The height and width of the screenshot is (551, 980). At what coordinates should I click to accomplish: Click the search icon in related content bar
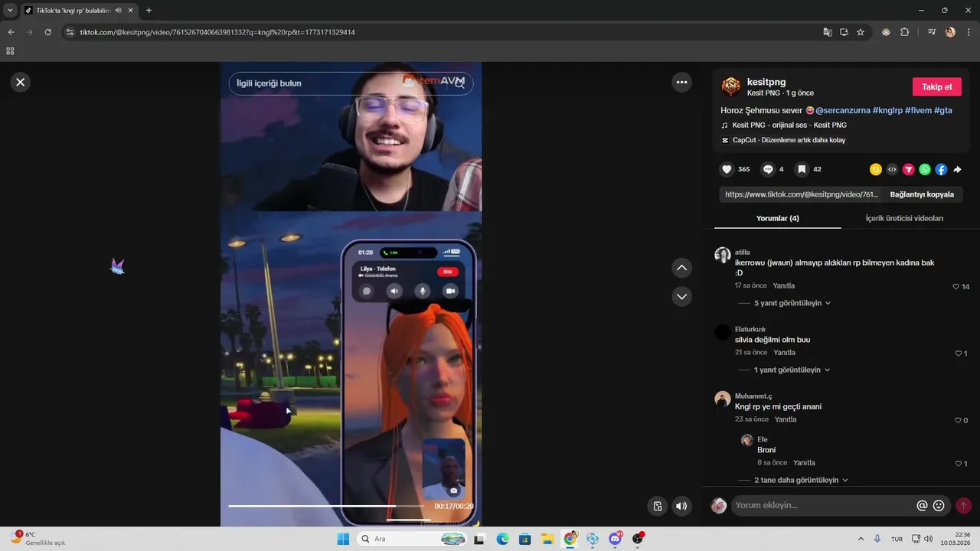point(459,83)
